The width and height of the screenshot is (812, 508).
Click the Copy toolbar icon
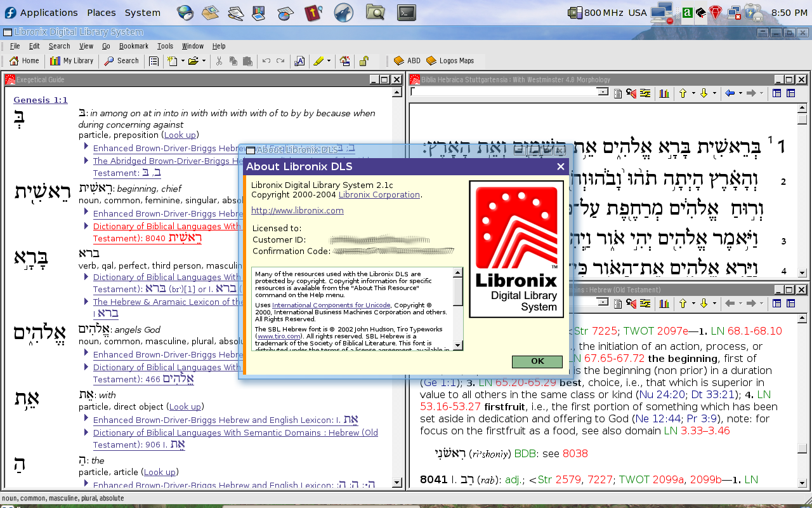pyautogui.click(x=233, y=61)
